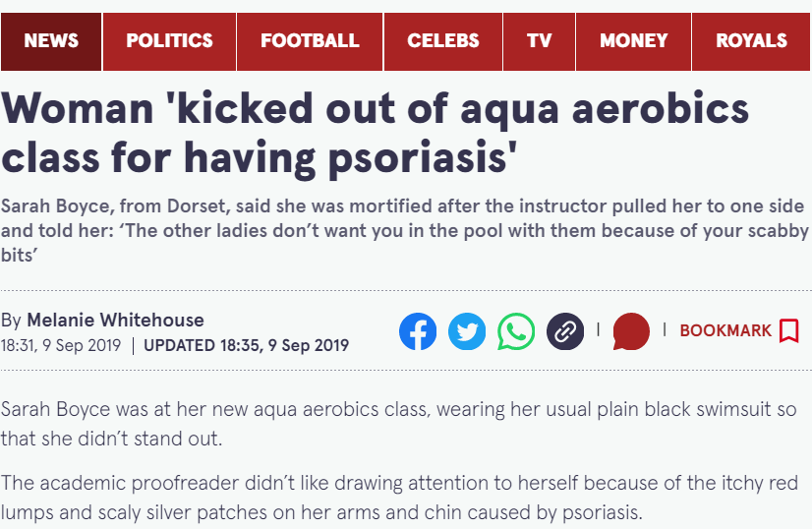Click the UPDATED 18:35 timestamp
Image resolution: width=812 pixels, height=529 pixels.
[247, 345]
